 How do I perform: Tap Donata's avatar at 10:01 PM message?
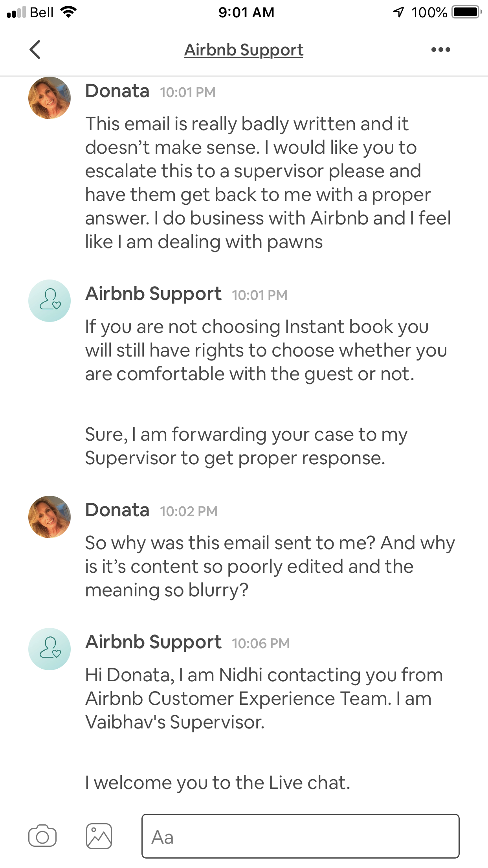tap(50, 98)
